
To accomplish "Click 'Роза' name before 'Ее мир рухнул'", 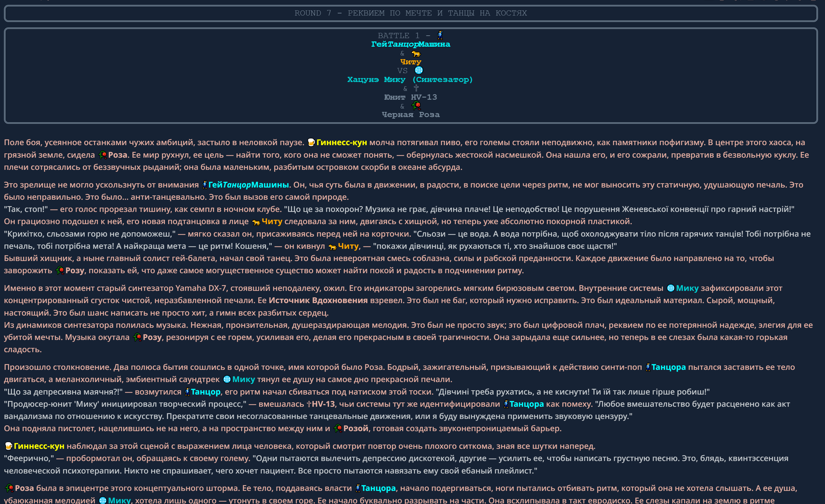I will coord(117,155).
